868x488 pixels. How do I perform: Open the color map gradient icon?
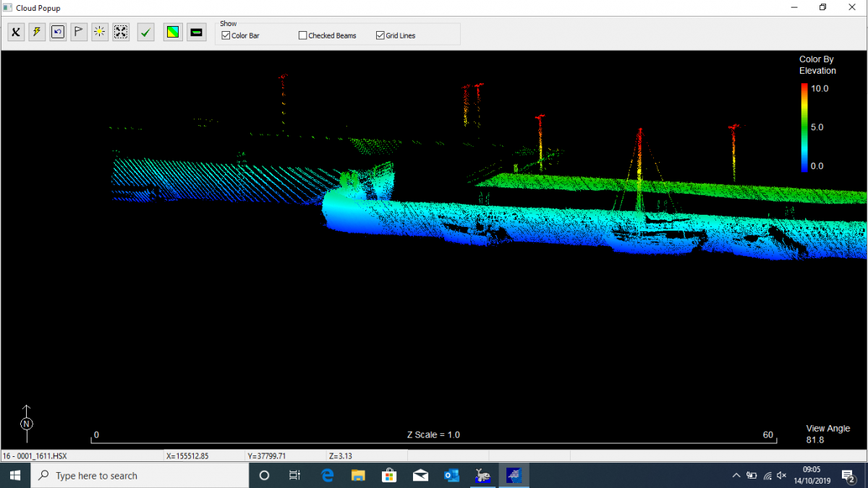click(x=172, y=32)
